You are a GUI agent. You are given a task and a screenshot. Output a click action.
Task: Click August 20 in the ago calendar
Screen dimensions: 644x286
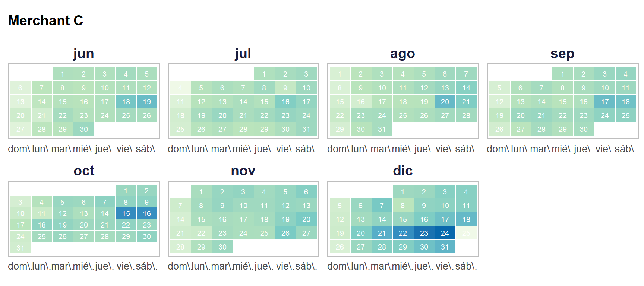point(445,102)
